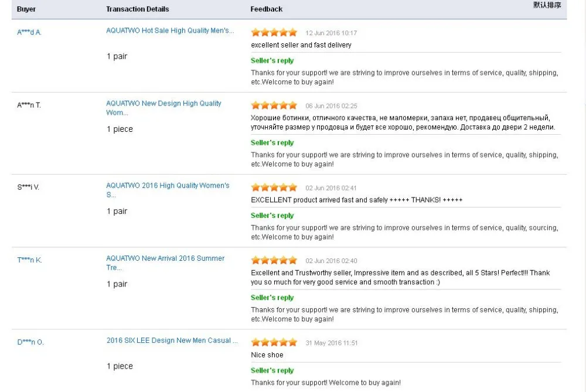Click Seller's reply under Nice shoe review
The height and width of the screenshot is (392, 586).
[272, 370]
